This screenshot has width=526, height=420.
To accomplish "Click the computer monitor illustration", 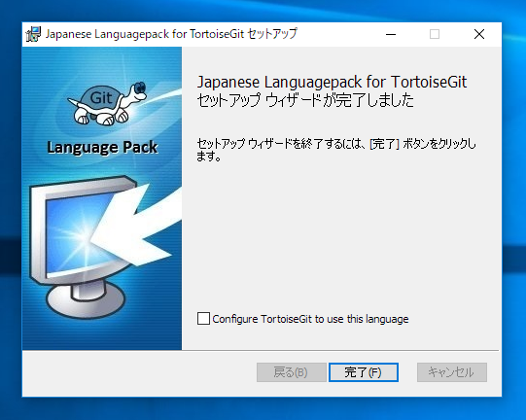I will 83,247.
